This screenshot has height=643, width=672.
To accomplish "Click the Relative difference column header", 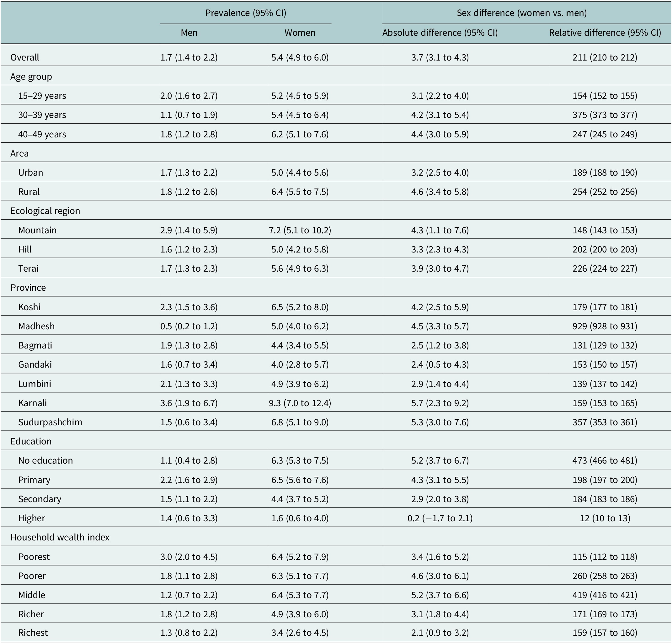I will (605, 33).
